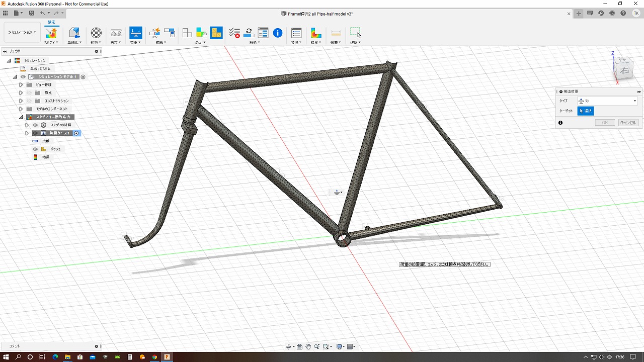Click the Simplify (単純化) toolbar icon
644x362 pixels.
point(74,33)
